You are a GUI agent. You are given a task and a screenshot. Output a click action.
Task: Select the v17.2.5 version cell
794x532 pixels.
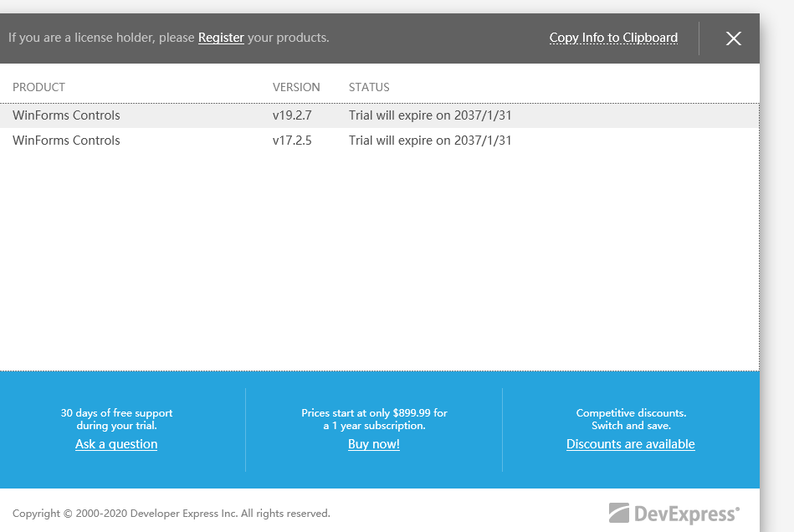click(292, 141)
